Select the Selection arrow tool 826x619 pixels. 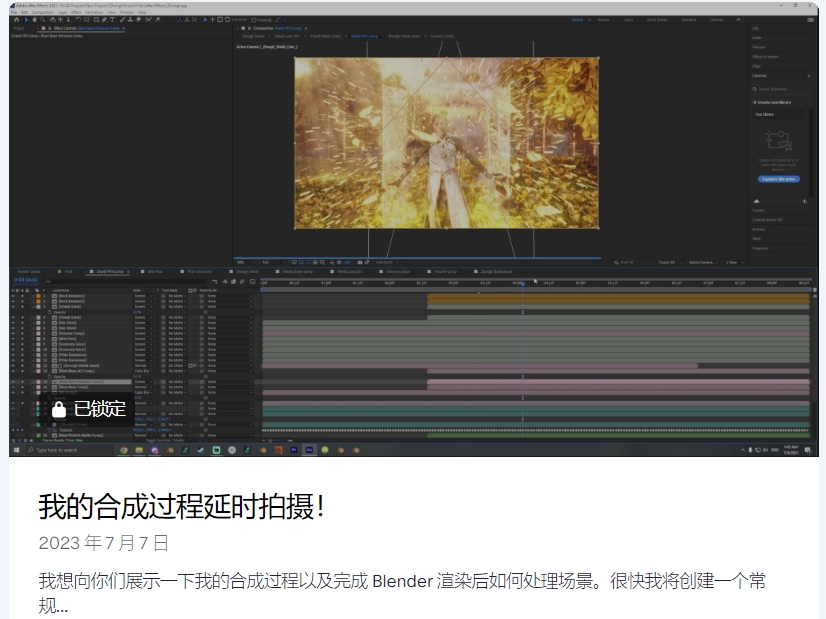[27, 19]
